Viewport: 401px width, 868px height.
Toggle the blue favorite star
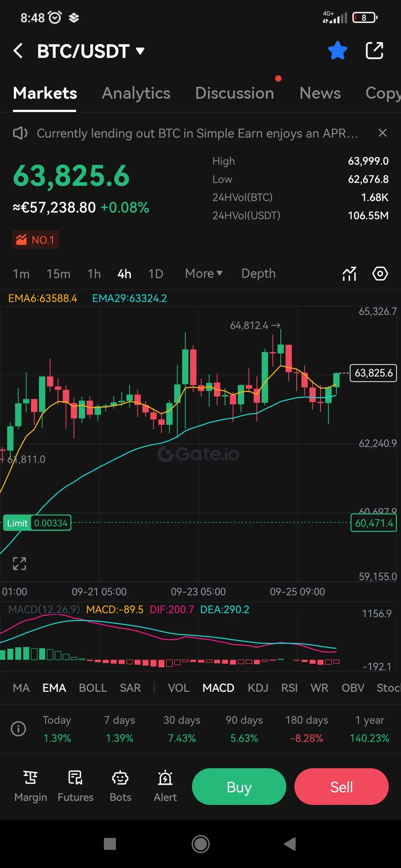pyautogui.click(x=338, y=50)
